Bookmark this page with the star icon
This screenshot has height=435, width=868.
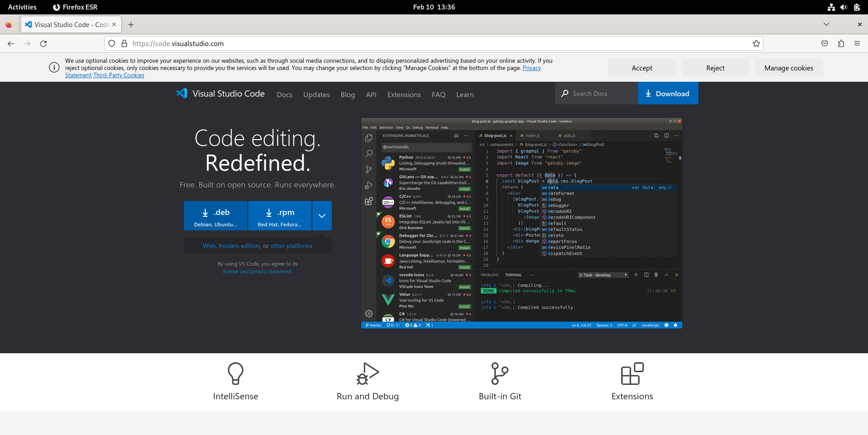756,44
